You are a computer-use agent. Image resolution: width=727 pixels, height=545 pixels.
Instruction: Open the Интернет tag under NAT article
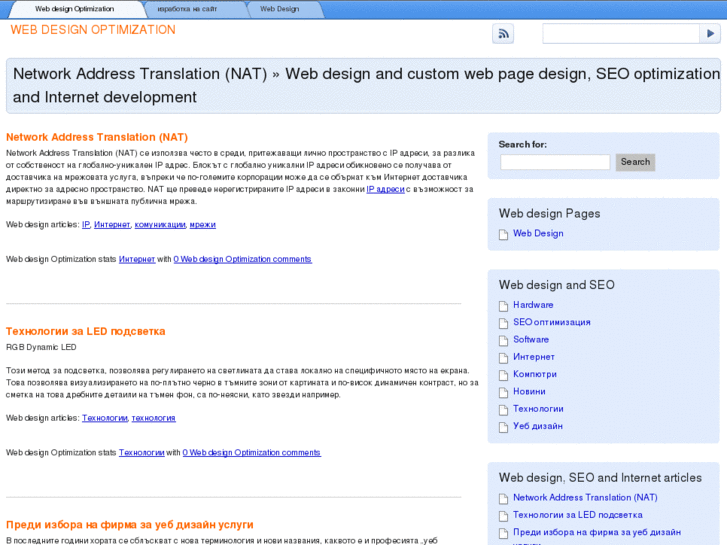(112, 224)
